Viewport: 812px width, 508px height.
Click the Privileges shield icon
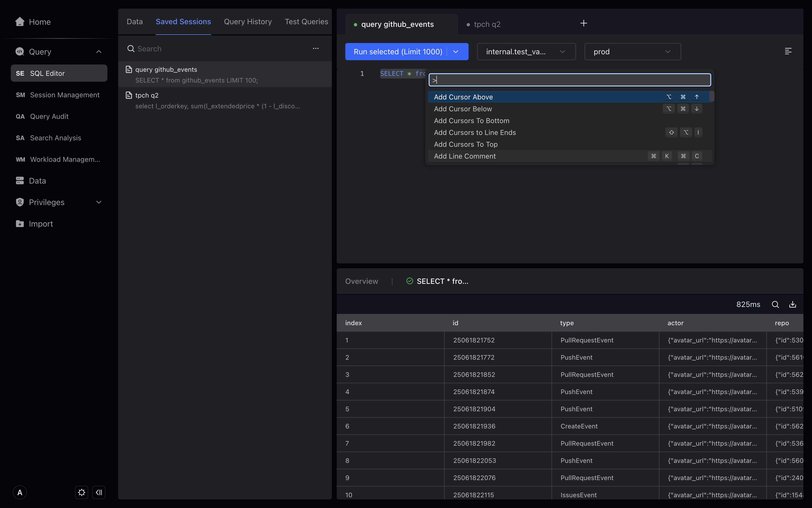point(20,202)
